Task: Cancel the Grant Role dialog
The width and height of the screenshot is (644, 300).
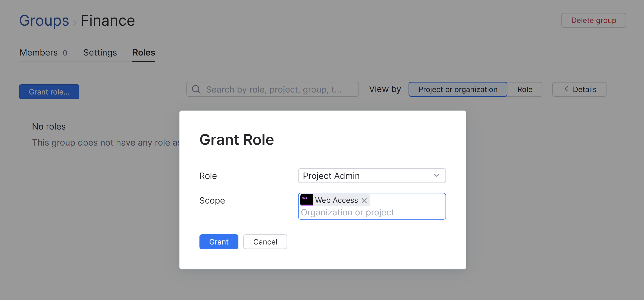Action: 265,242
